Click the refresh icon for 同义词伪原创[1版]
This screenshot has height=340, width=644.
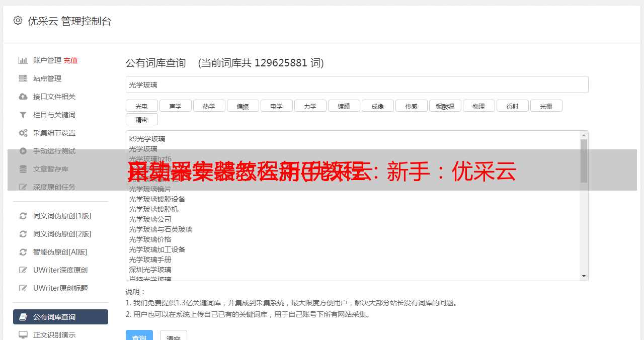pos(23,216)
